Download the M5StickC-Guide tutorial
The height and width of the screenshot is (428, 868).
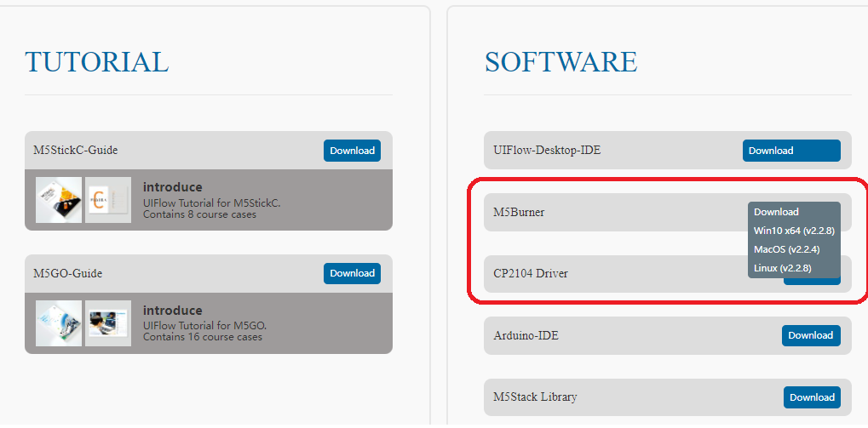pyautogui.click(x=352, y=151)
